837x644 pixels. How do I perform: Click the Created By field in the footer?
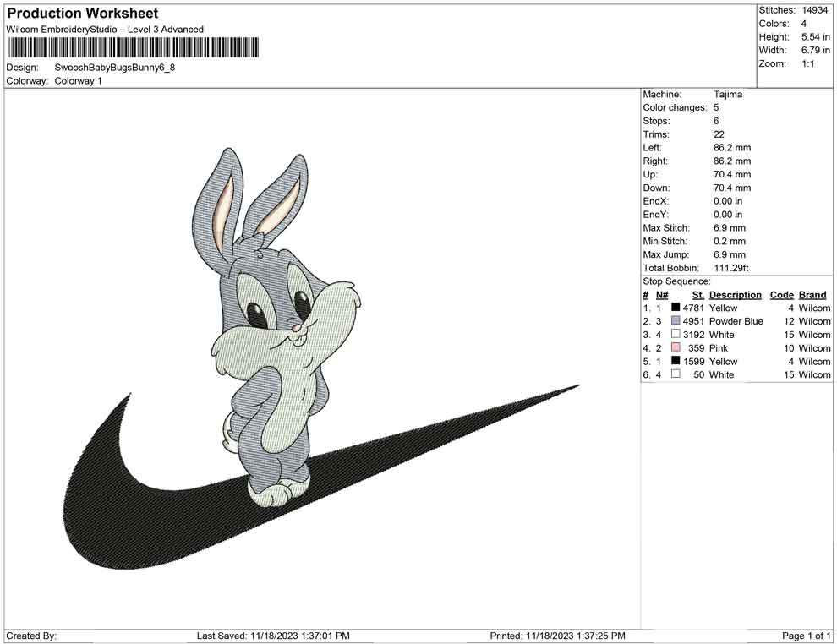(31, 636)
